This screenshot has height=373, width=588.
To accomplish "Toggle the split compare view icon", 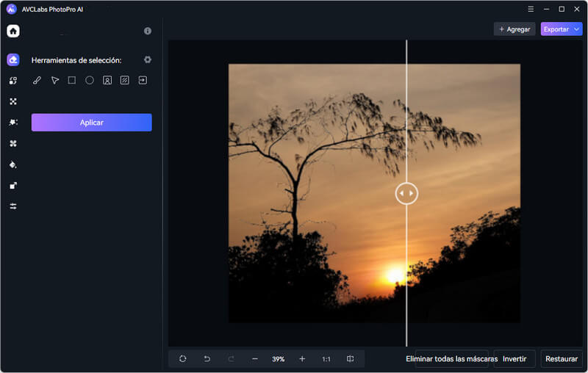I will (x=351, y=359).
